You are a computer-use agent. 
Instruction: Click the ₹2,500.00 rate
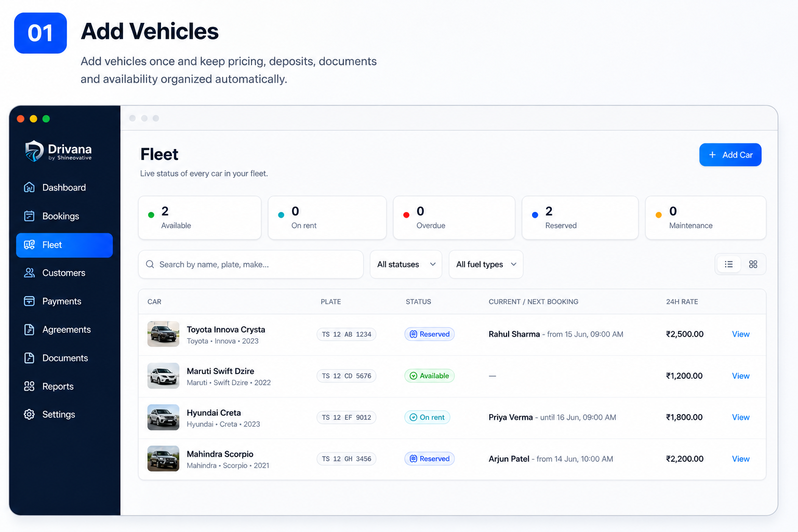click(685, 334)
